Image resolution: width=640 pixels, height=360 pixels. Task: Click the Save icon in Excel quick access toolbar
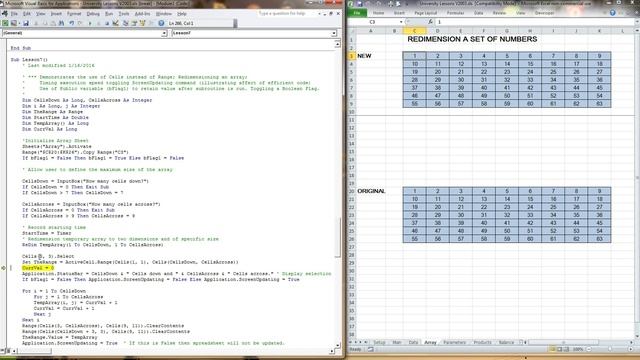coord(360,4)
